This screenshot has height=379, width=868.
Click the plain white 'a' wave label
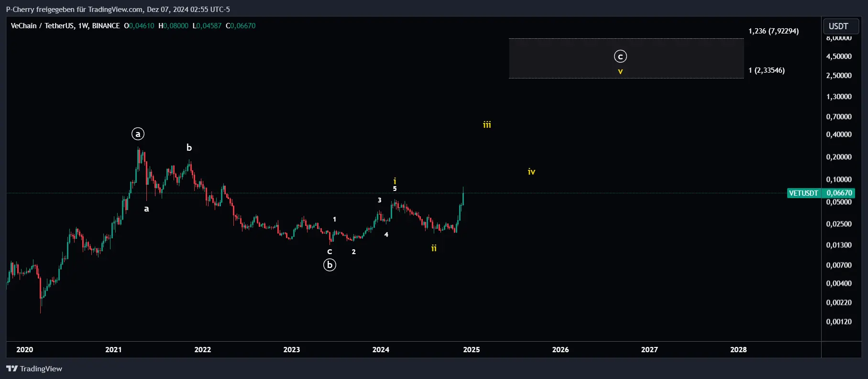click(x=146, y=209)
